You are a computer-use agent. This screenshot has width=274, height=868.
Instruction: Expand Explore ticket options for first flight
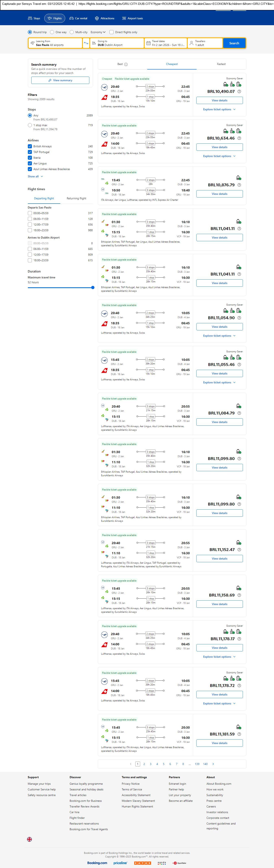pyautogui.click(x=219, y=110)
